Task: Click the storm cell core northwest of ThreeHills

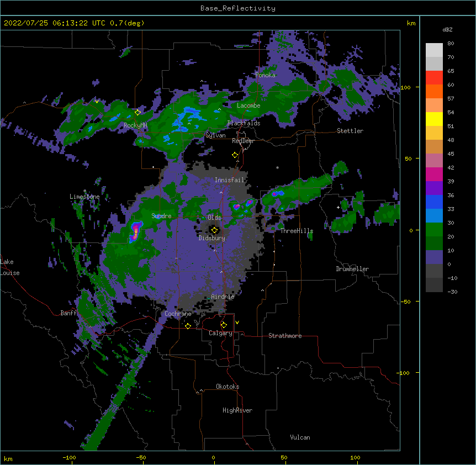Action: (276, 193)
